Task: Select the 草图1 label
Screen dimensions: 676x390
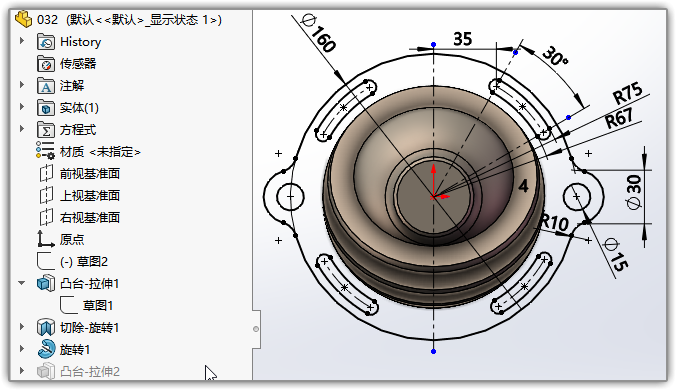Action: pyautogui.click(x=98, y=306)
